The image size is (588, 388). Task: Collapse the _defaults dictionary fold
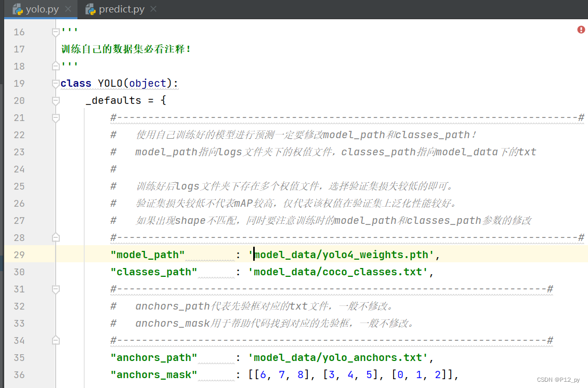(56, 100)
